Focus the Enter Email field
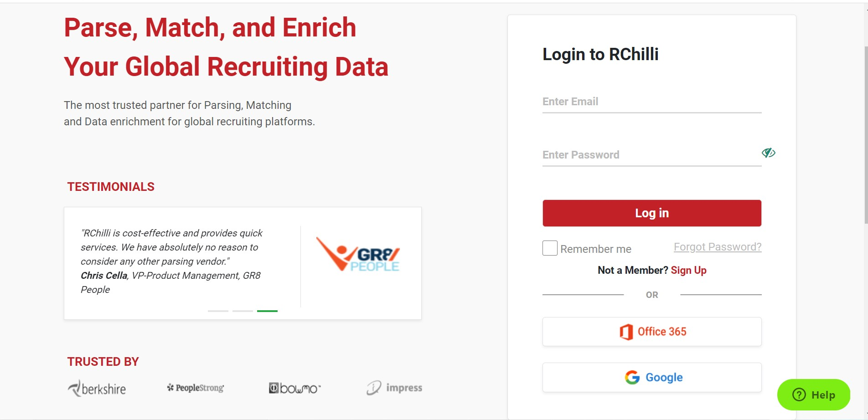Viewport: 868px width, 420px height. (652, 102)
